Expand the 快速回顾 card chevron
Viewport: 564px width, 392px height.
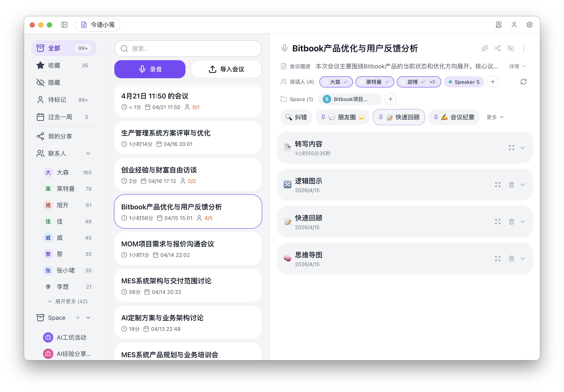pos(523,222)
